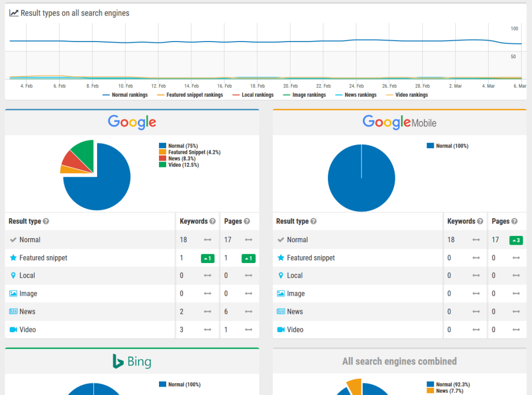Click help icon next to Google Keywords header
This screenshot has height=395, width=532.
coord(212,221)
